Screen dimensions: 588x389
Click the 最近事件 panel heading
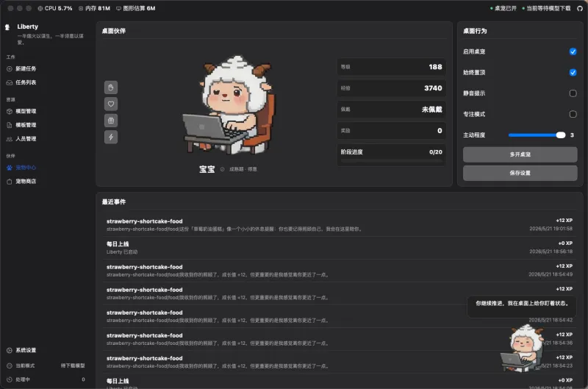coord(114,202)
